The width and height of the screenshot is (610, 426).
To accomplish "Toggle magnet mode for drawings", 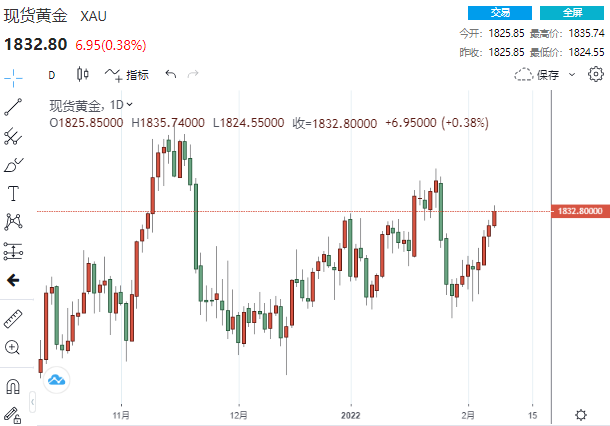I will click(13, 386).
